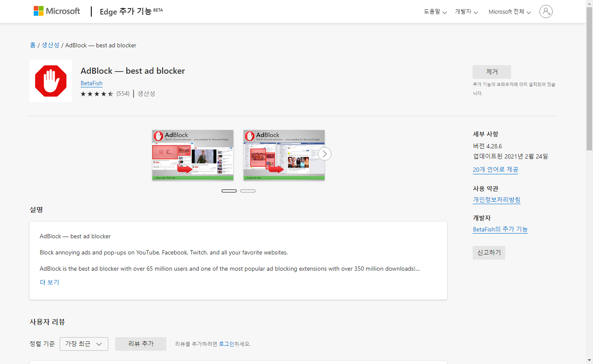
Task: Click the 업데이트된 2021년 2월 24일 text
Action: (x=511, y=156)
